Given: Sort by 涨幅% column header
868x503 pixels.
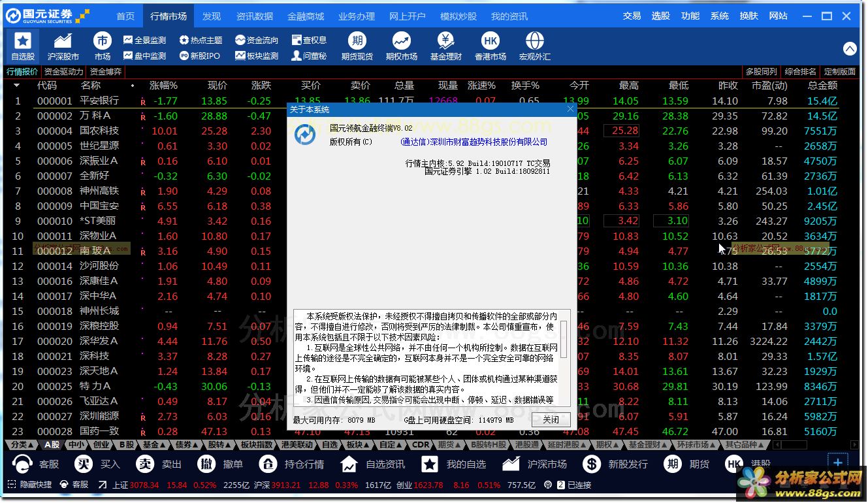Looking at the screenshot, I should pos(163,86).
